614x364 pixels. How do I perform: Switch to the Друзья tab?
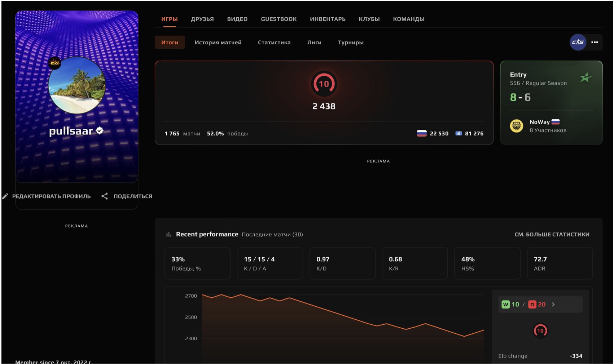pyautogui.click(x=202, y=19)
